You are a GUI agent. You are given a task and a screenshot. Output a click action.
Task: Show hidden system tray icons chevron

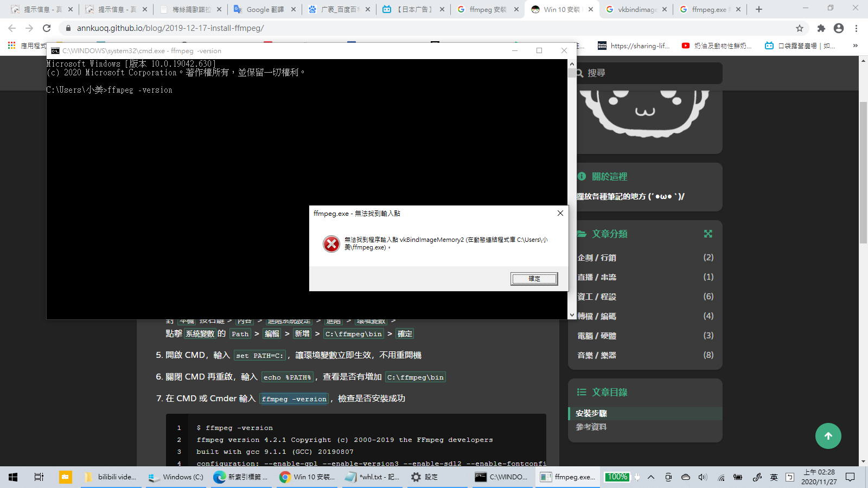(x=651, y=477)
